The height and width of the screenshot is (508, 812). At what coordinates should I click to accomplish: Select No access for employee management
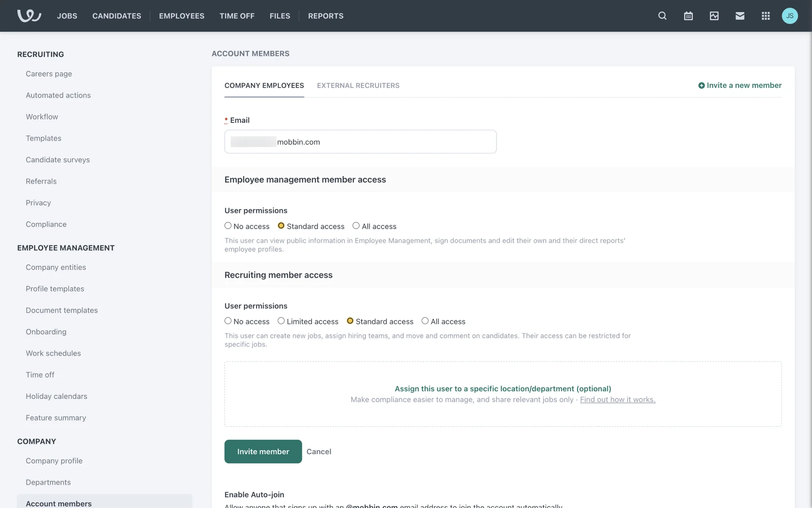click(228, 226)
